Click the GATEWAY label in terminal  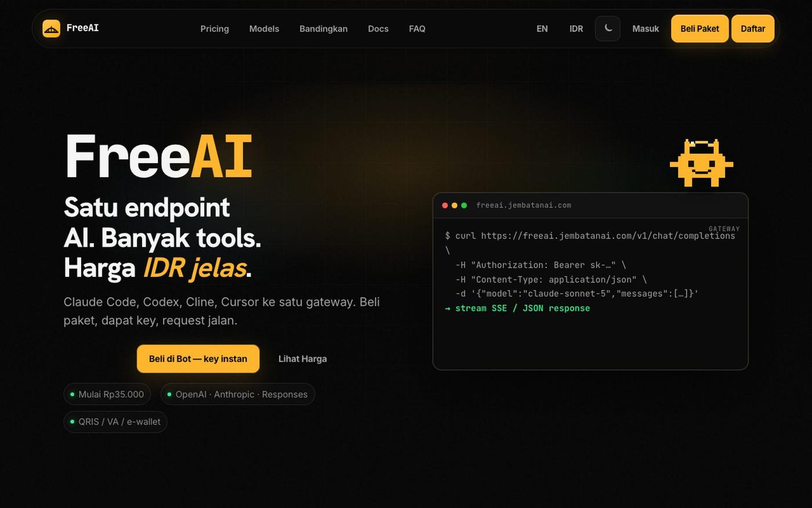724,229
